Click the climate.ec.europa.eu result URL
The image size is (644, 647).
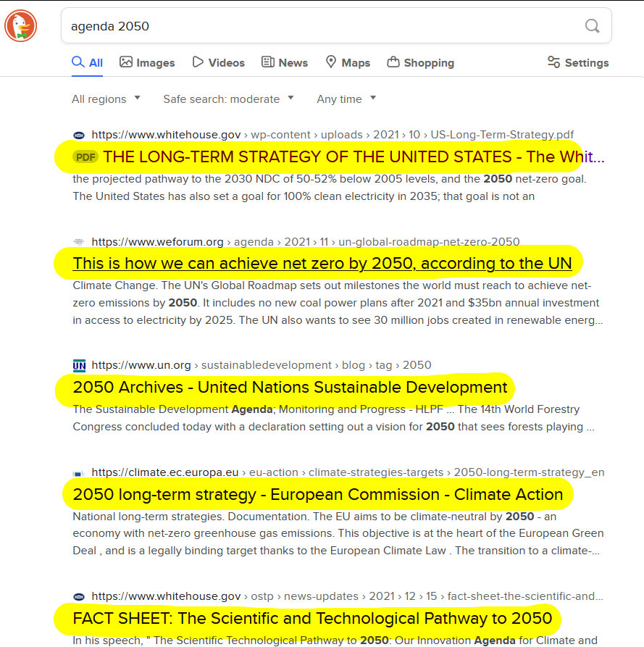pyautogui.click(x=348, y=472)
